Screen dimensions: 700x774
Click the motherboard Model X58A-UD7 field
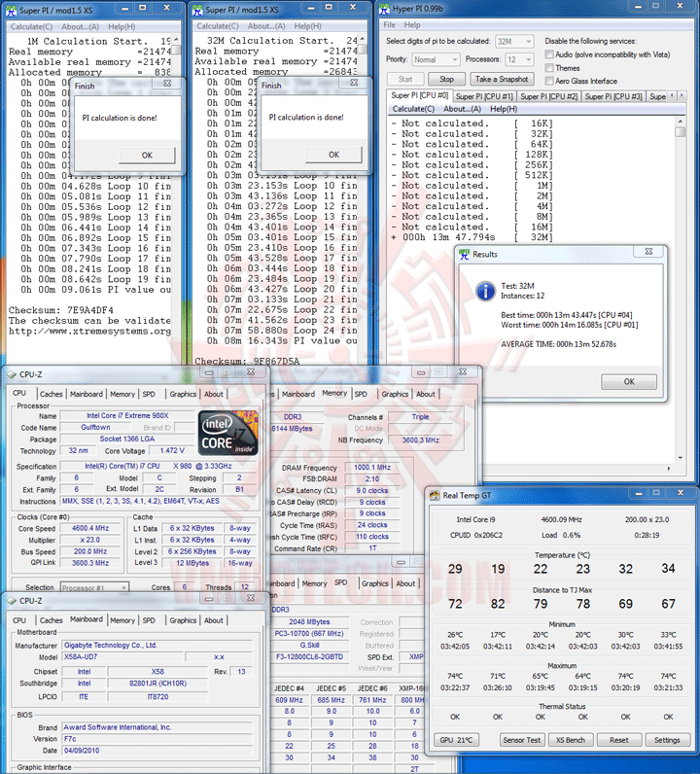(x=122, y=657)
